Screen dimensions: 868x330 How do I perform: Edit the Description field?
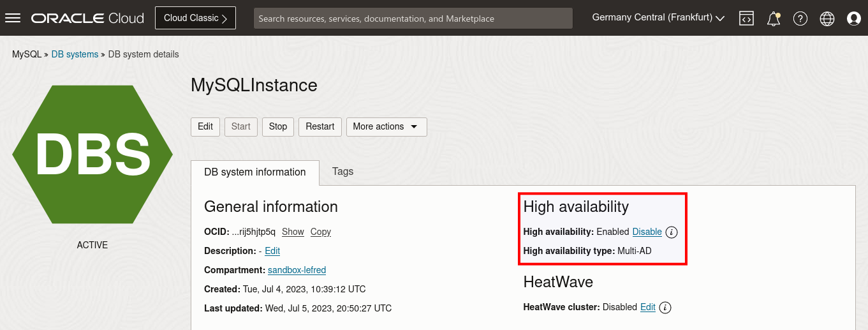pos(272,251)
